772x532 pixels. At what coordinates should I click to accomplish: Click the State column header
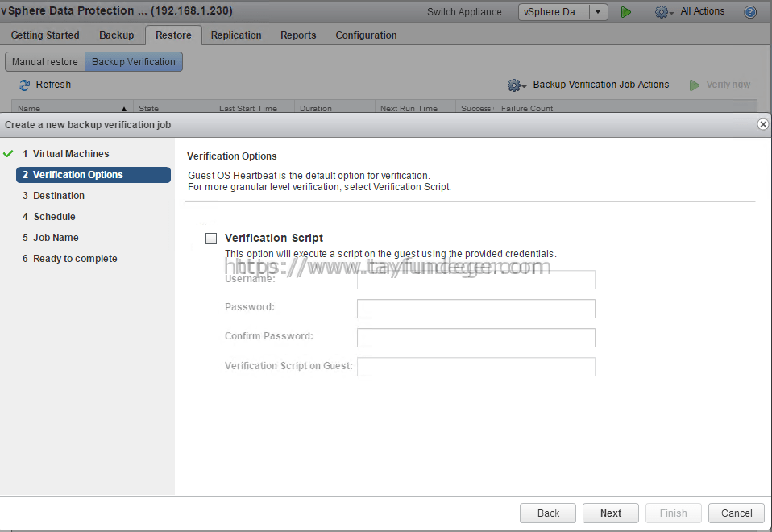click(x=173, y=108)
